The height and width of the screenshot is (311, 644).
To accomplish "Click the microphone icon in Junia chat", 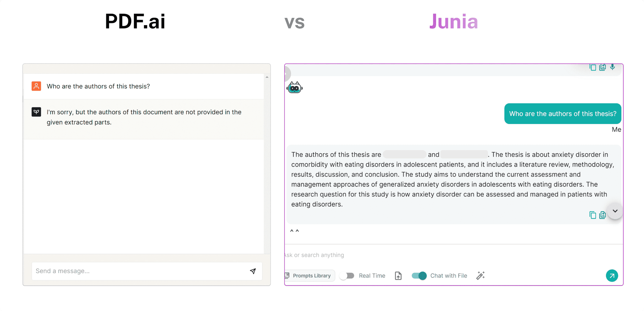I will [x=612, y=67].
